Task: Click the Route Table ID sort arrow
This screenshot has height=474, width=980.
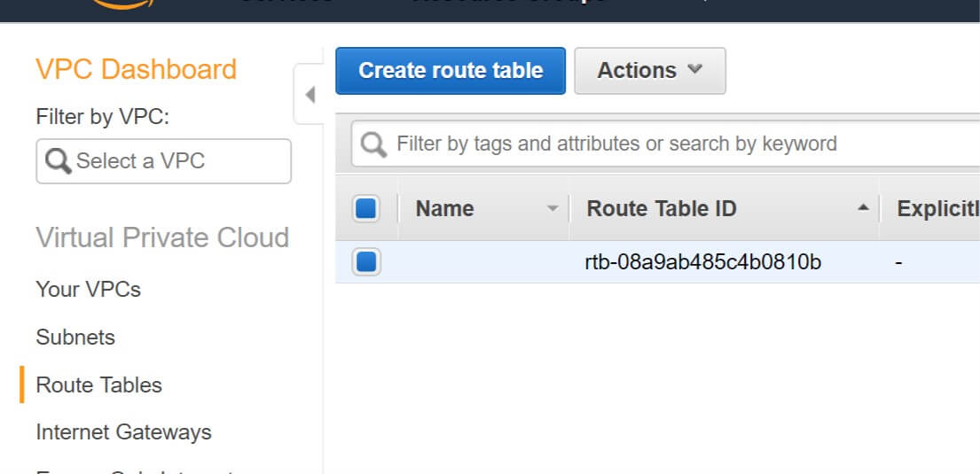Action: click(864, 208)
